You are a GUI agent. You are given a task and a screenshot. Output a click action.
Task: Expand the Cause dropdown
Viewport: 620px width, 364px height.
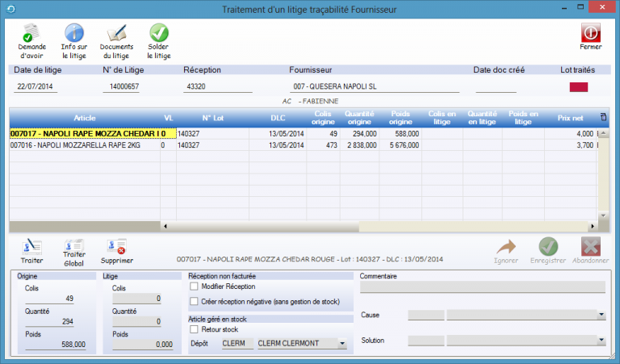[x=601, y=315]
